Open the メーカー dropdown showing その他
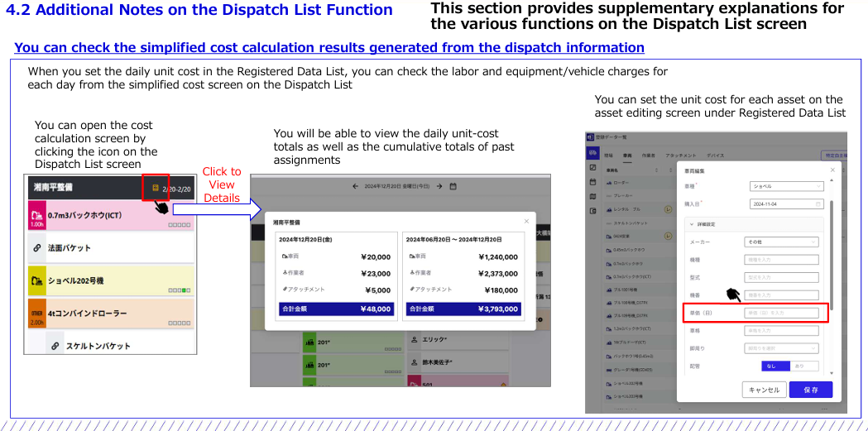868x431 pixels. click(x=783, y=242)
